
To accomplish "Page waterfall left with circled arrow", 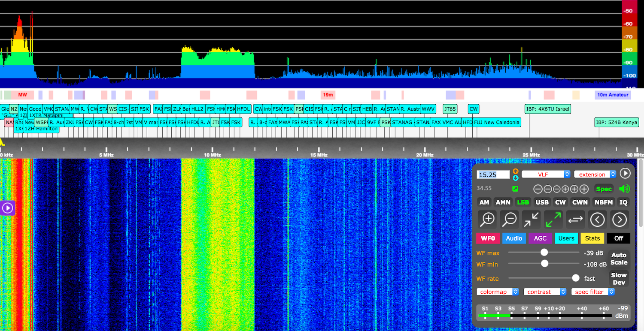I will pos(597,219).
